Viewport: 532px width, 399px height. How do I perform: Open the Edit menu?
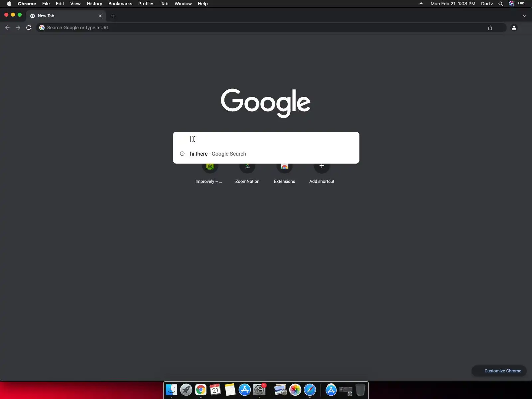tap(60, 4)
